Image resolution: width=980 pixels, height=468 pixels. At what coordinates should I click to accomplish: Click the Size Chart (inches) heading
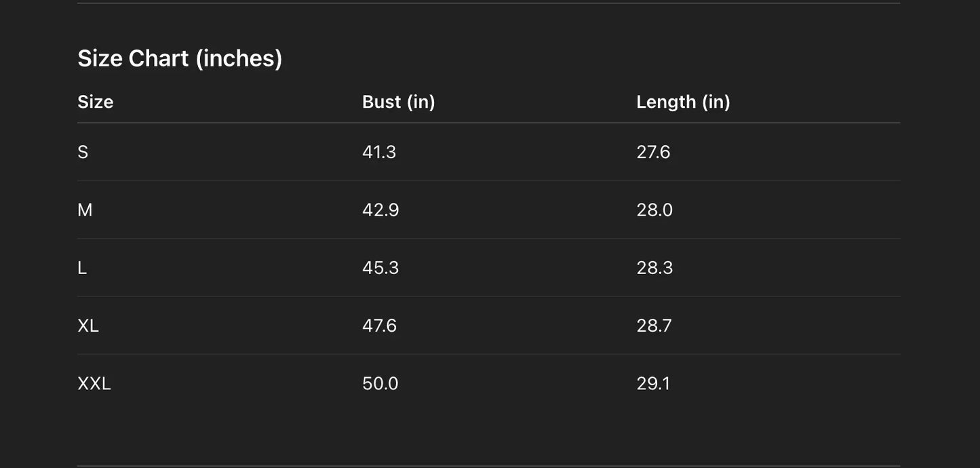[x=180, y=58]
